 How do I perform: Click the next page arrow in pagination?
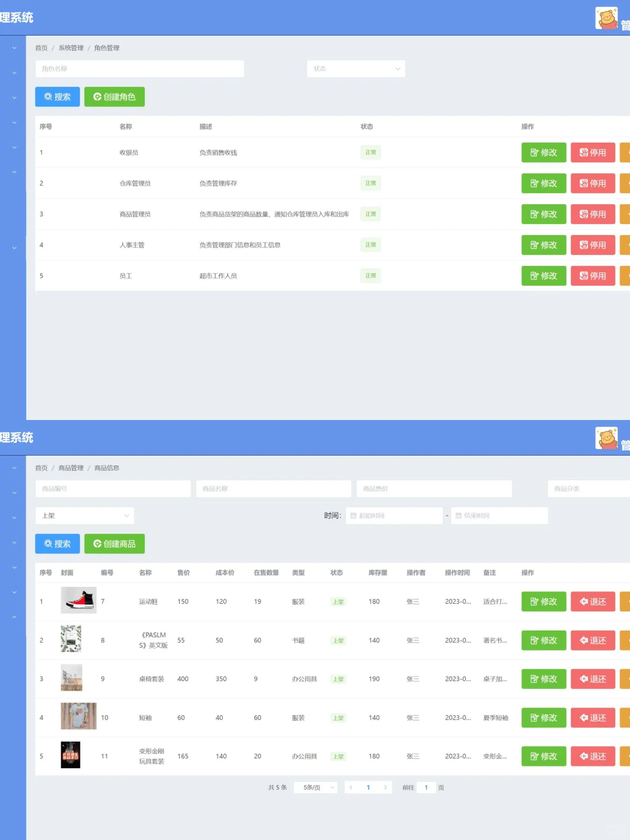pyautogui.click(x=386, y=787)
